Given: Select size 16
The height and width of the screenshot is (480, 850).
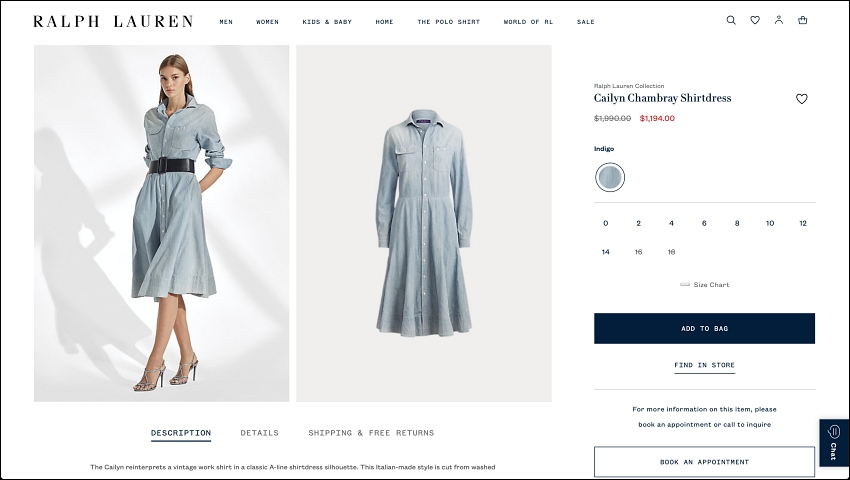Looking at the screenshot, I should tap(639, 252).
